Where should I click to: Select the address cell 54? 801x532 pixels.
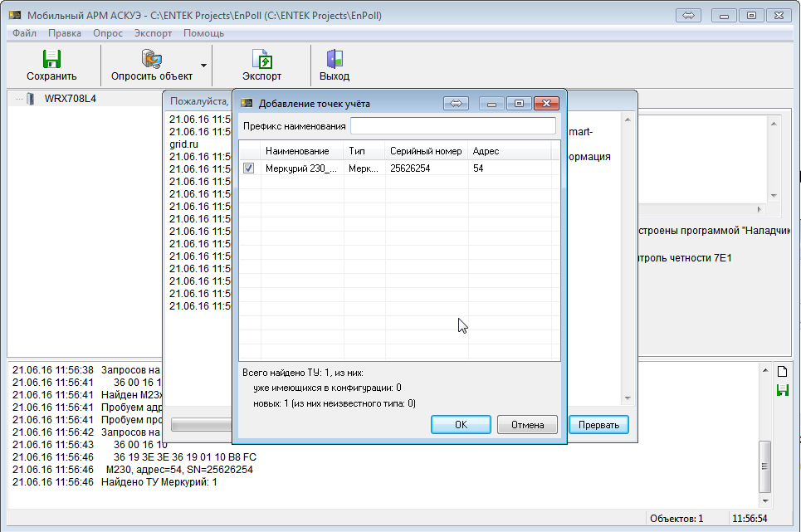tap(478, 168)
